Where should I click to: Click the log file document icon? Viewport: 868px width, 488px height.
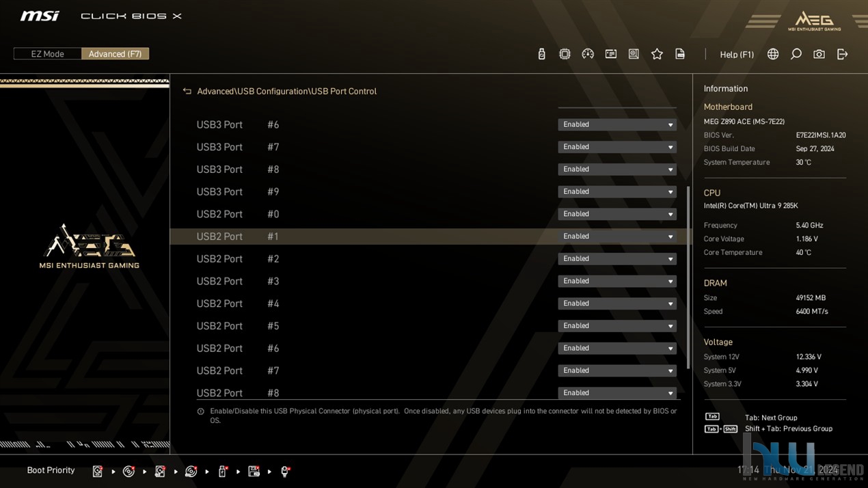pos(680,54)
